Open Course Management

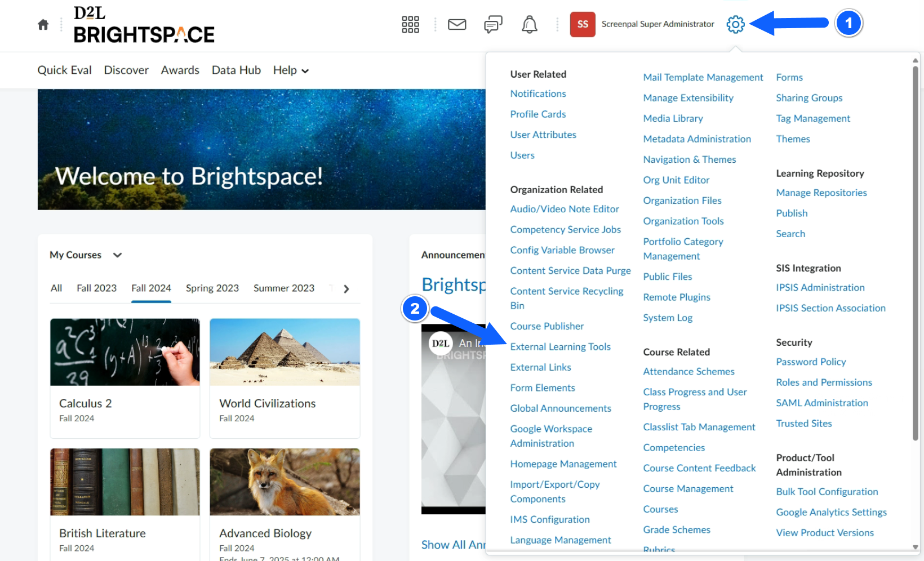(688, 489)
